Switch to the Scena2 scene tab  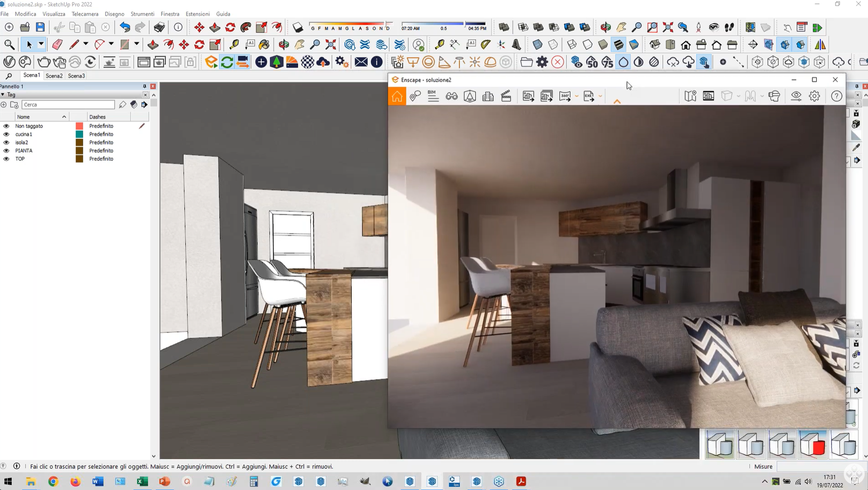(x=54, y=76)
